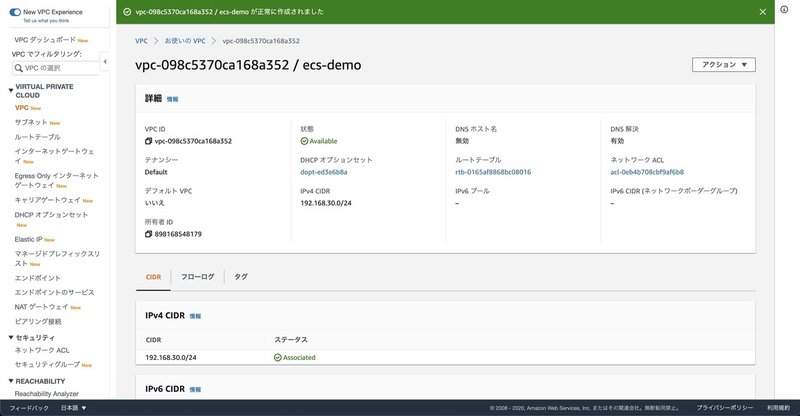Open ネットワーク ACL in sidebar
Screen dimensions: 800x416
[42, 350]
